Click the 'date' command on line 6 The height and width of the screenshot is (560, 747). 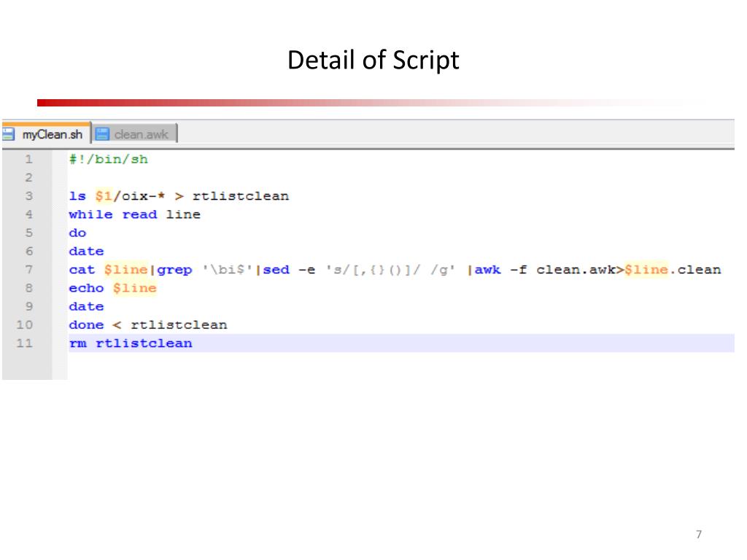tap(86, 252)
